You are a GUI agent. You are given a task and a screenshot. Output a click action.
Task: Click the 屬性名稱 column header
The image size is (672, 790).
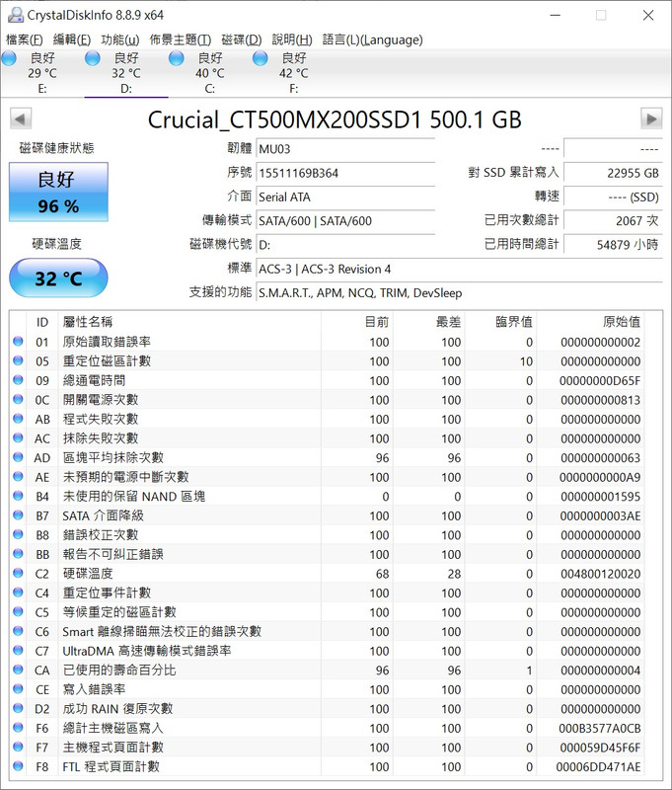pyautogui.click(x=189, y=322)
